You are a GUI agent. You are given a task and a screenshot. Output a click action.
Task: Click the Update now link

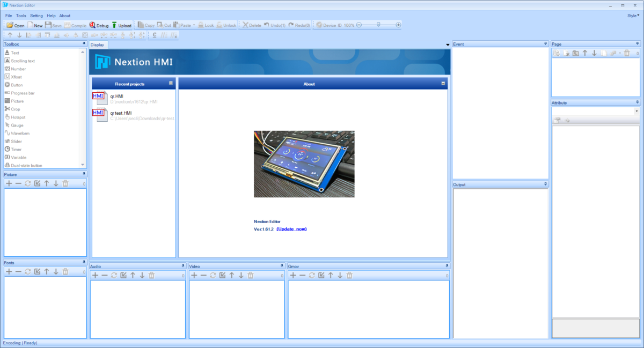pos(292,229)
